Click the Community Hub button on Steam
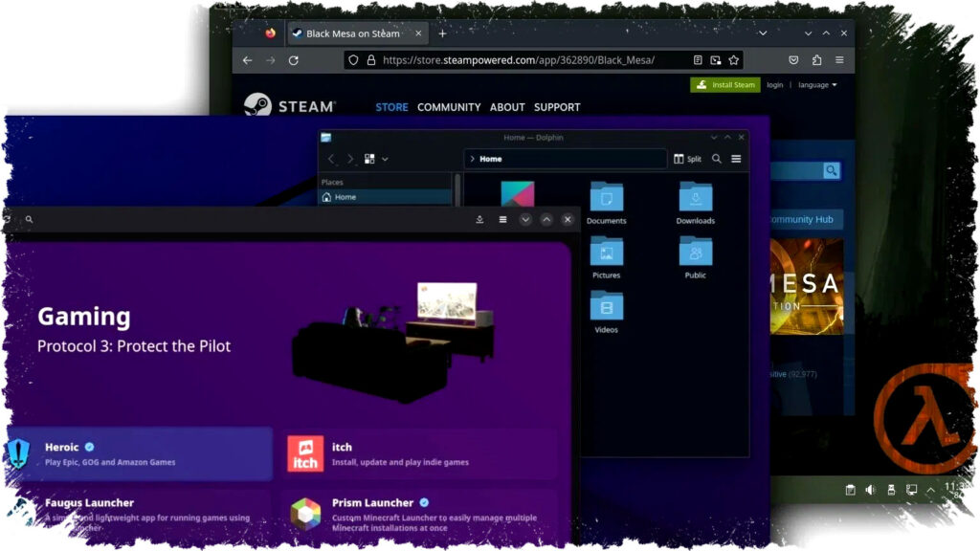980x551 pixels. pos(804,219)
